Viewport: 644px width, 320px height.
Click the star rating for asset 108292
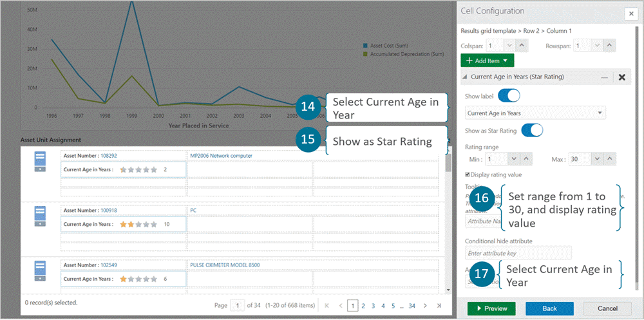[138, 169]
